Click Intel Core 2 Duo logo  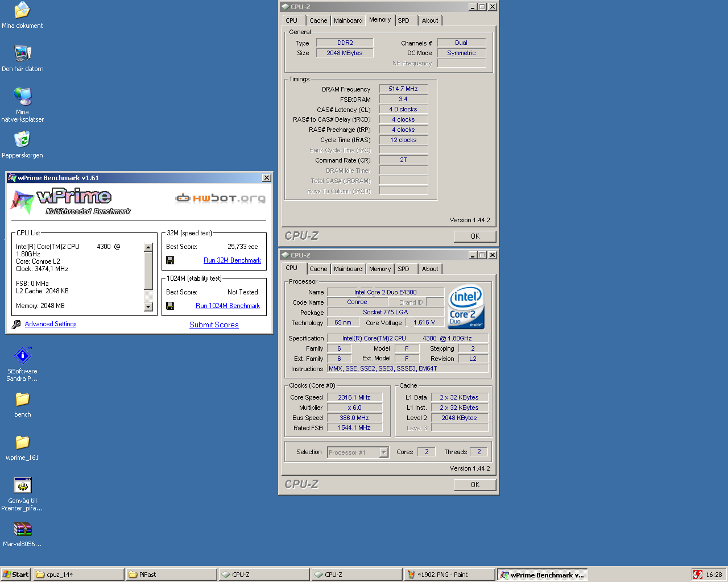(466, 306)
